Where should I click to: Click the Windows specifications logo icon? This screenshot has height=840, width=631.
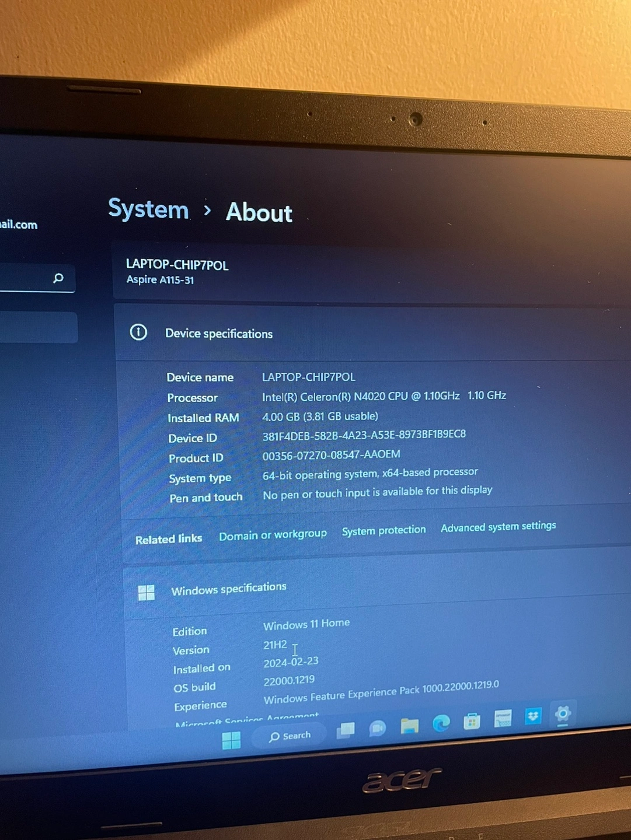146,593
